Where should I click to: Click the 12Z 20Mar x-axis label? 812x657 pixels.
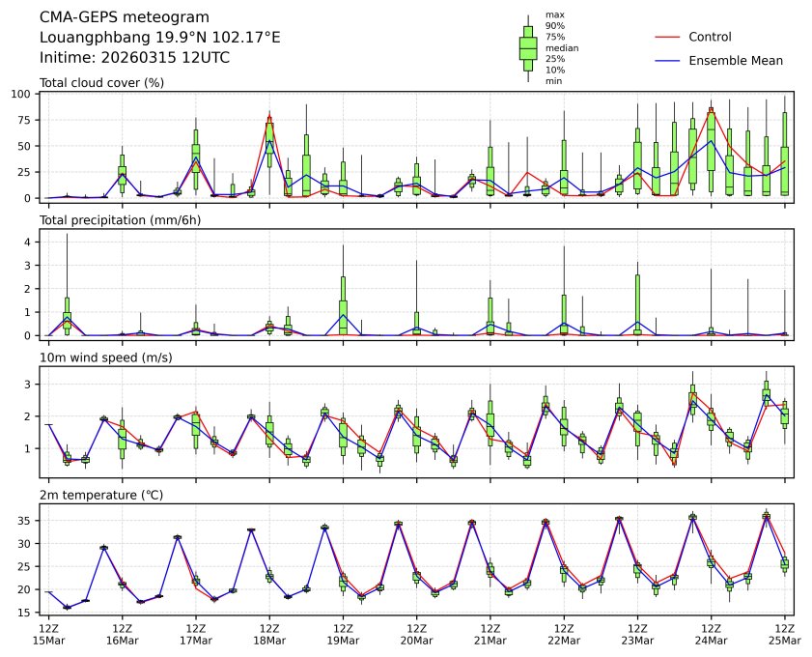tap(416, 634)
